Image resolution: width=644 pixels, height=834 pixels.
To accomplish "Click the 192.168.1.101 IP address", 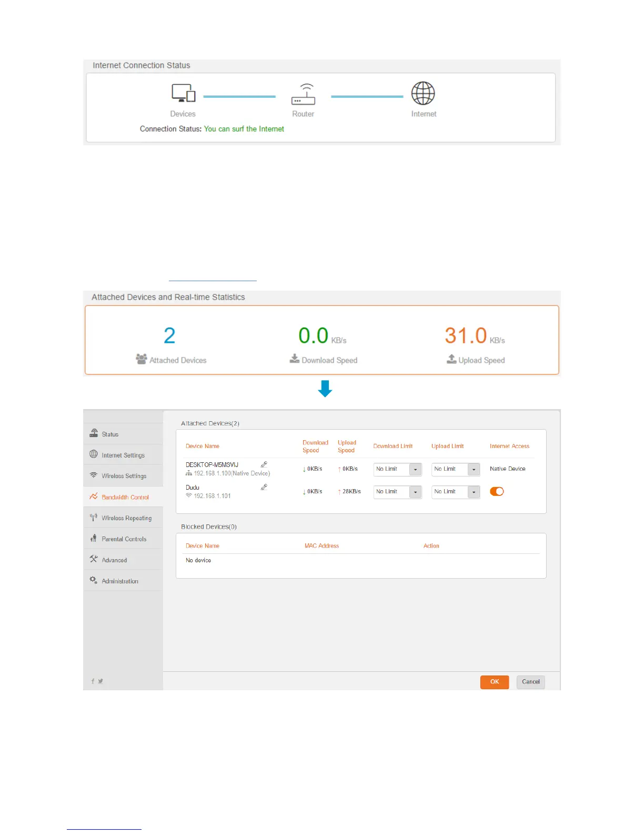I will coord(213,496).
